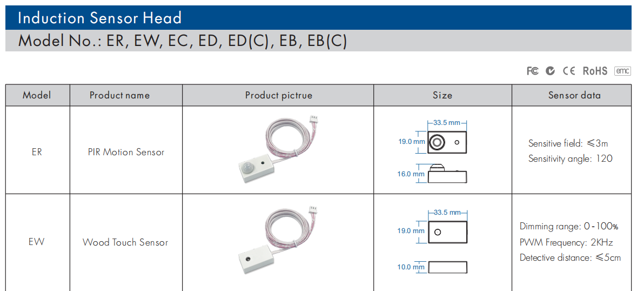The height and width of the screenshot is (291, 644).
Task: Click the Product pictrue column header
Action: click(278, 95)
